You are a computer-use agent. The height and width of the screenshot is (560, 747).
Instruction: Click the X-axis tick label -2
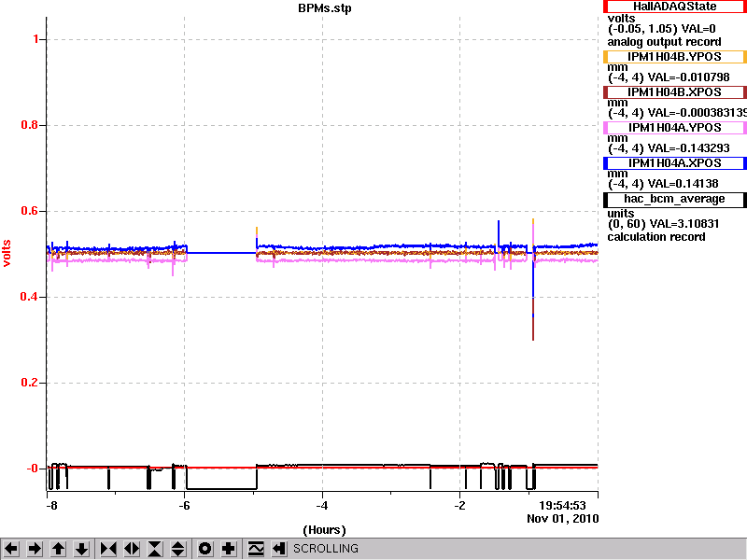(459, 506)
